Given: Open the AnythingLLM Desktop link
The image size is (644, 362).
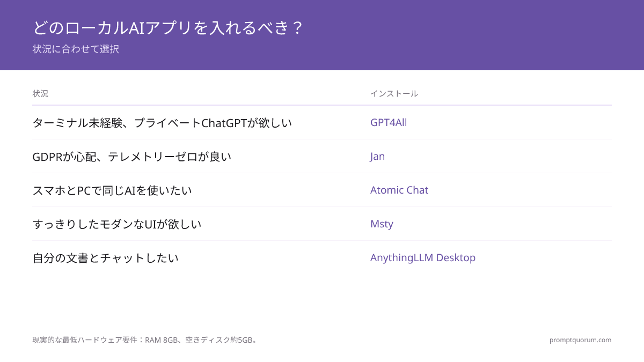Looking at the screenshot, I should pos(423,257).
